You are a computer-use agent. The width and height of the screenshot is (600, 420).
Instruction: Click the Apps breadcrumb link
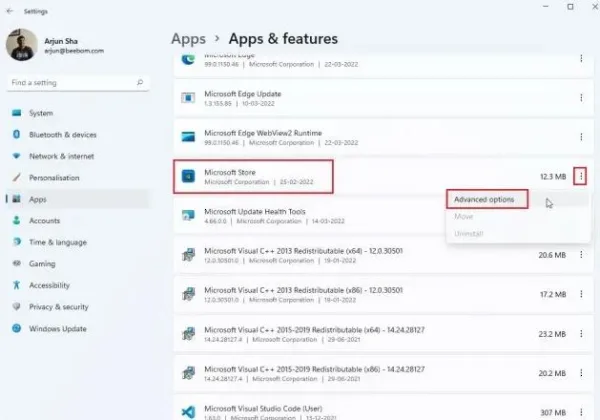point(188,39)
